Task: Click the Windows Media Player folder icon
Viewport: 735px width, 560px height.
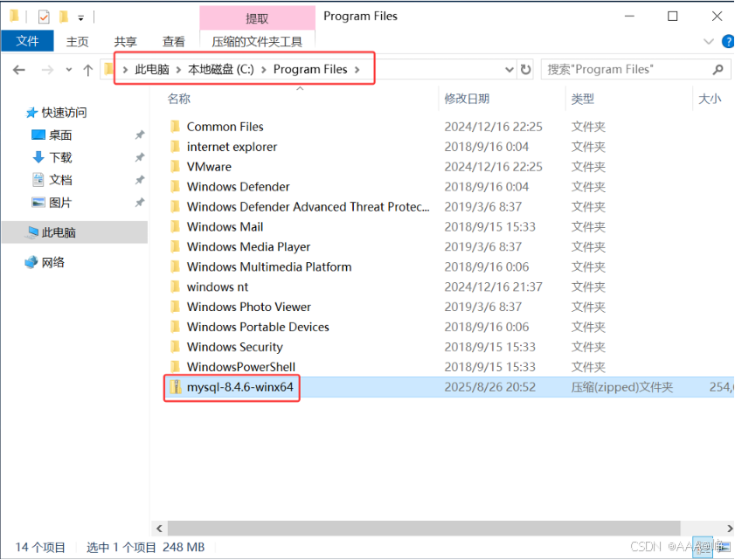Action: click(175, 247)
